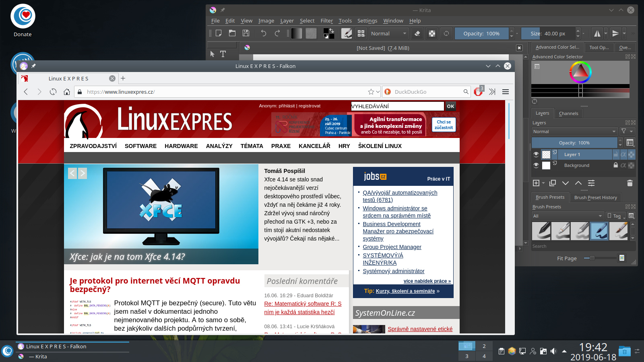The image size is (644, 362).
Task: Open the 'Group Project Manager' job link
Action: point(392,247)
